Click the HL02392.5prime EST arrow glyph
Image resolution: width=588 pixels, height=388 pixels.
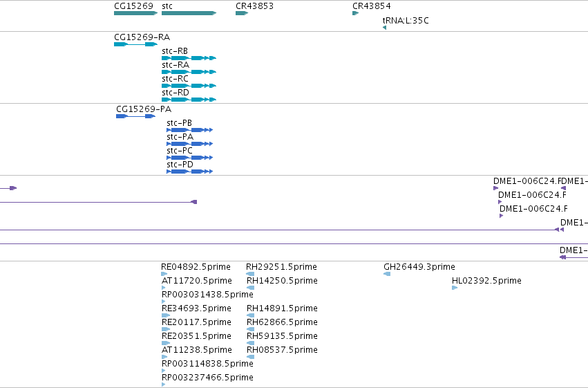(x=455, y=288)
